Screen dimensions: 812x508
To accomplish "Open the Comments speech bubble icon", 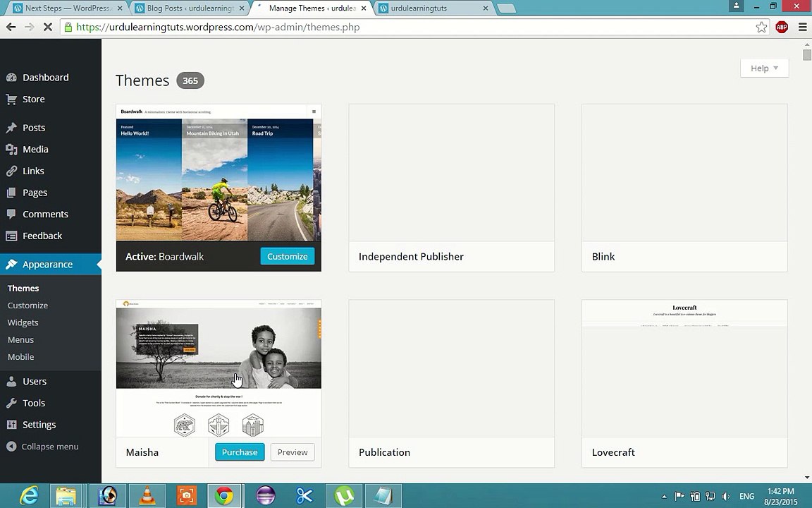I will pos(11,214).
